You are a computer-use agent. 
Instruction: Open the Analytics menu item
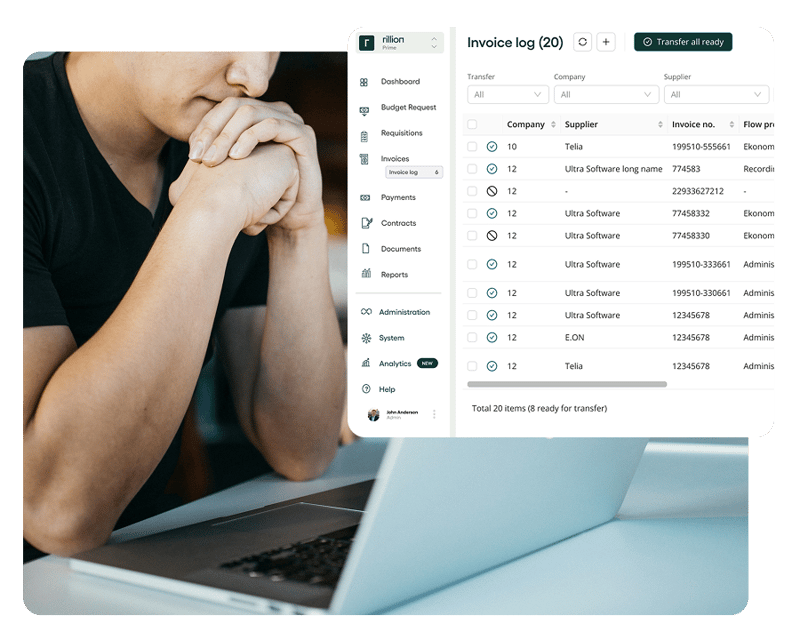pyautogui.click(x=395, y=364)
